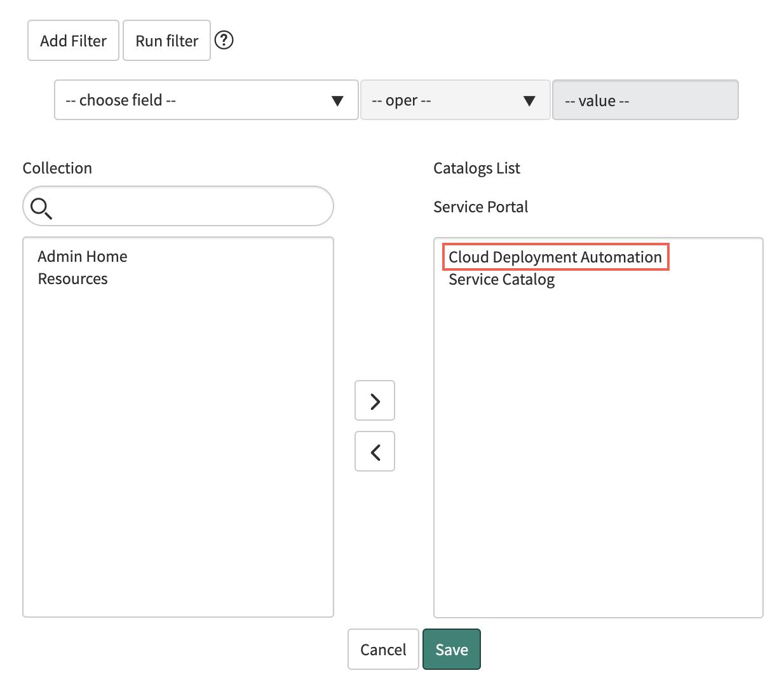Click the Cancel button
Viewport: 784px width, 680px height.
point(383,649)
